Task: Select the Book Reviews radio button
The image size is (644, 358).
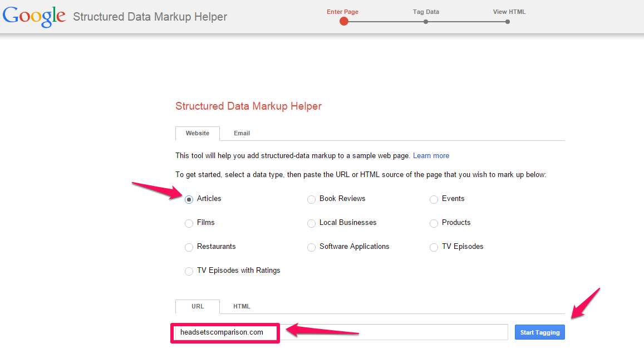Action: click(311, 199)
